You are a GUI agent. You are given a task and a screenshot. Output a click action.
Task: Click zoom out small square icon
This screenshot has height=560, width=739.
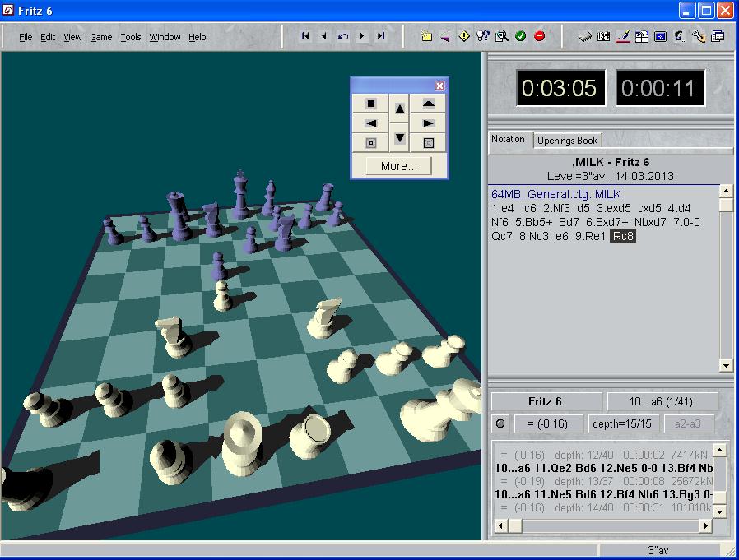click(x=371, y=143)
